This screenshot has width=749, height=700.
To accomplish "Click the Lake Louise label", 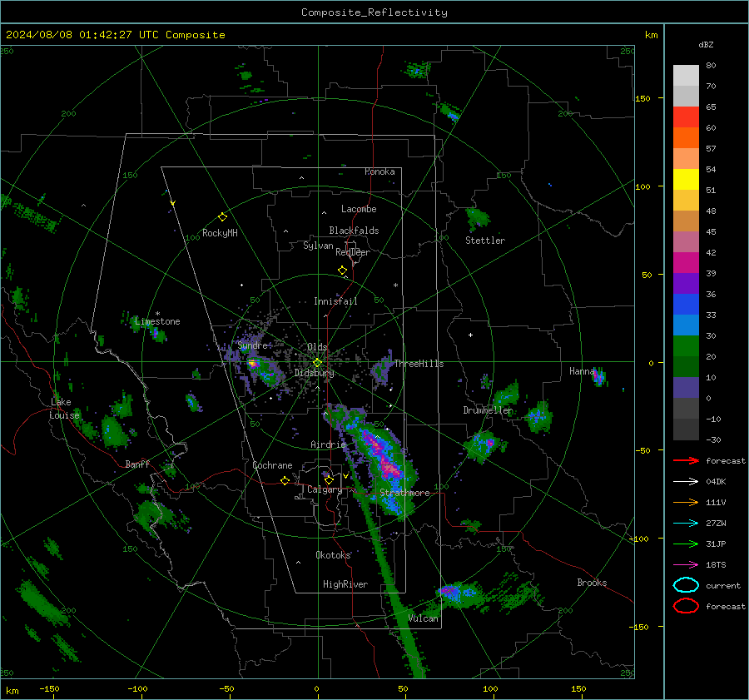I will pyautogui.click(x=64, y=409).
